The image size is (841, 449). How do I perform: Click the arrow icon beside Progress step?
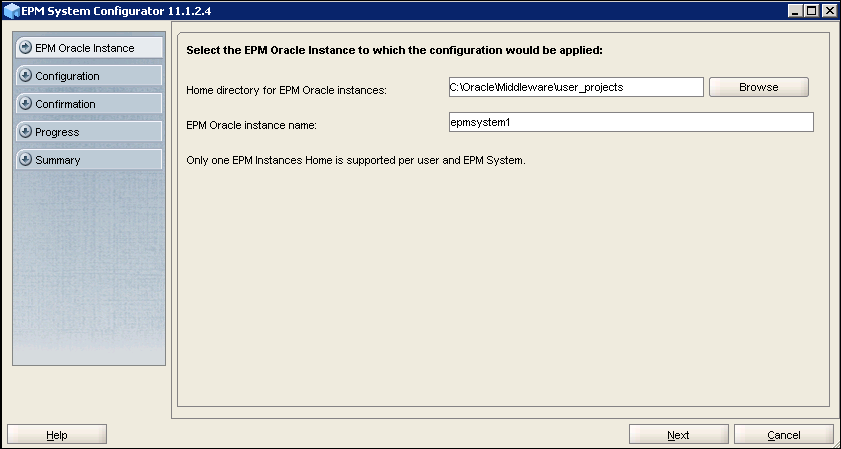(x=26, y=132)
